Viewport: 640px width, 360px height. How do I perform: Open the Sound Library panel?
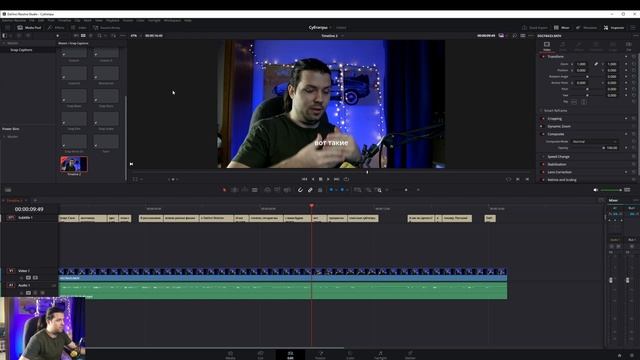point(106,28)
